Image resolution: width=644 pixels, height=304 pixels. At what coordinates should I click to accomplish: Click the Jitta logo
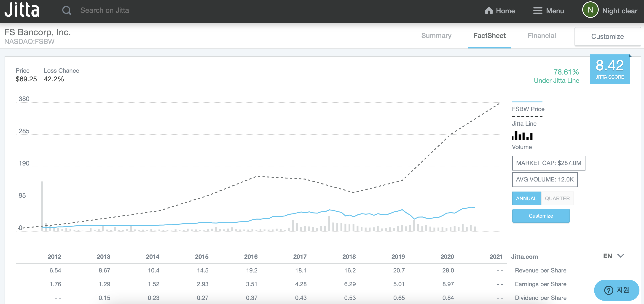pos(22,10)
